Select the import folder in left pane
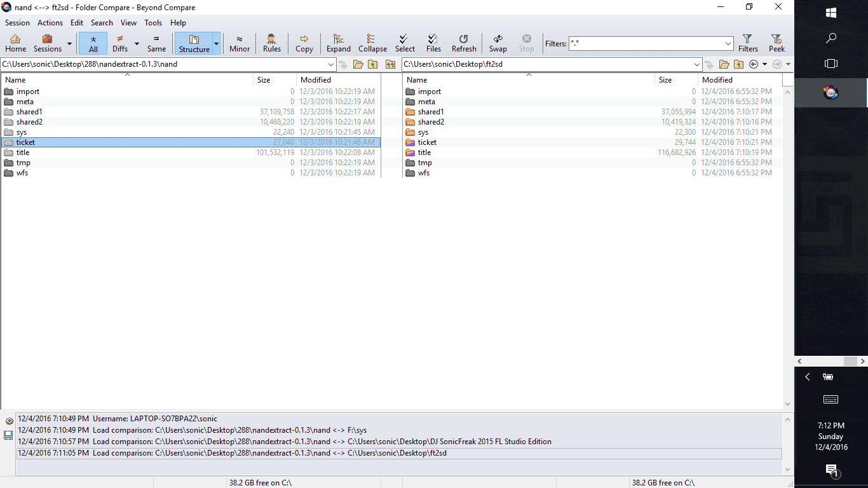This screenshot has height=488, width=868. click(191, 91)
